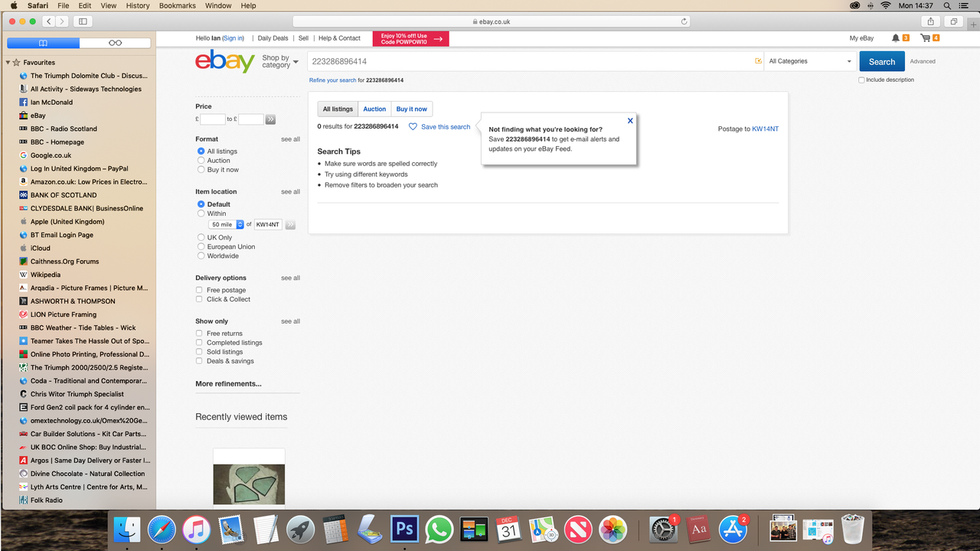
Task: Expand the Shop by category menu
Action: 280,61
